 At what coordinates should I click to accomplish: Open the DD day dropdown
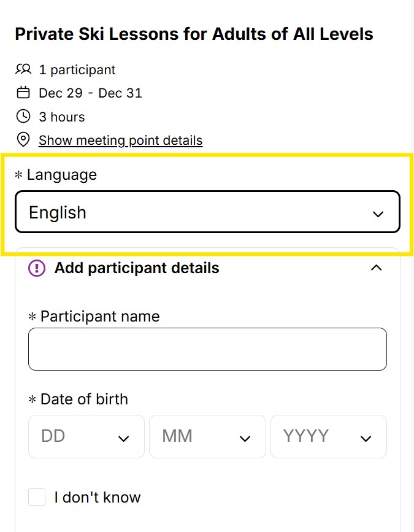click(86, 436)
